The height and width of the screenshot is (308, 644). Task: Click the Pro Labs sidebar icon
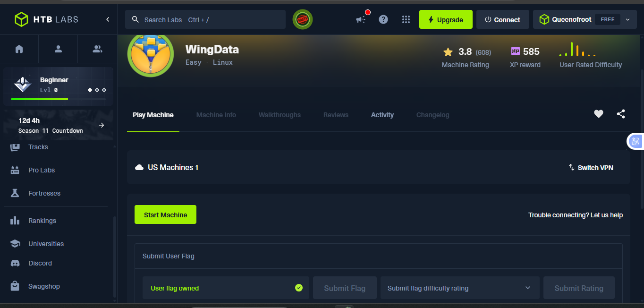[x=15, y=170]
